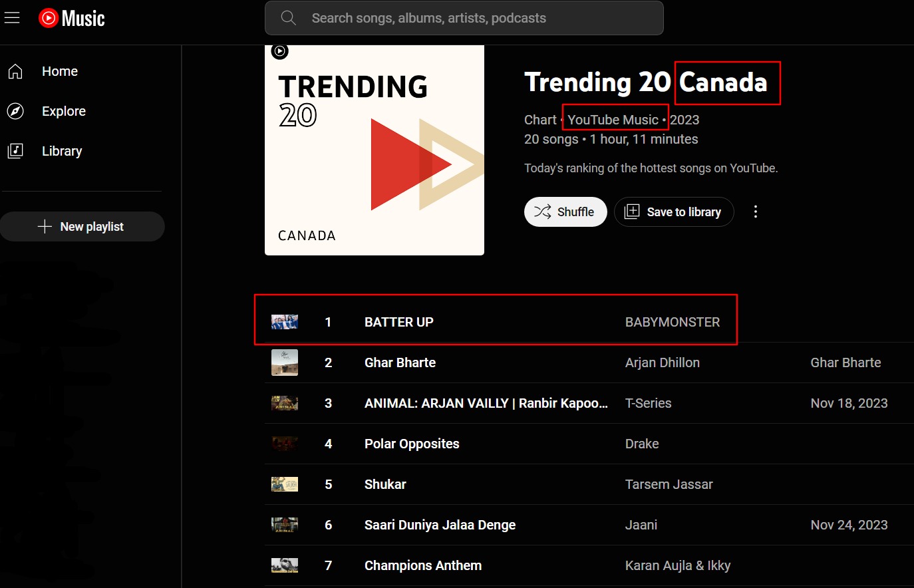Click thumbnail of Polar Opposites row
914x588 pixels.
(x=285, y=444)
